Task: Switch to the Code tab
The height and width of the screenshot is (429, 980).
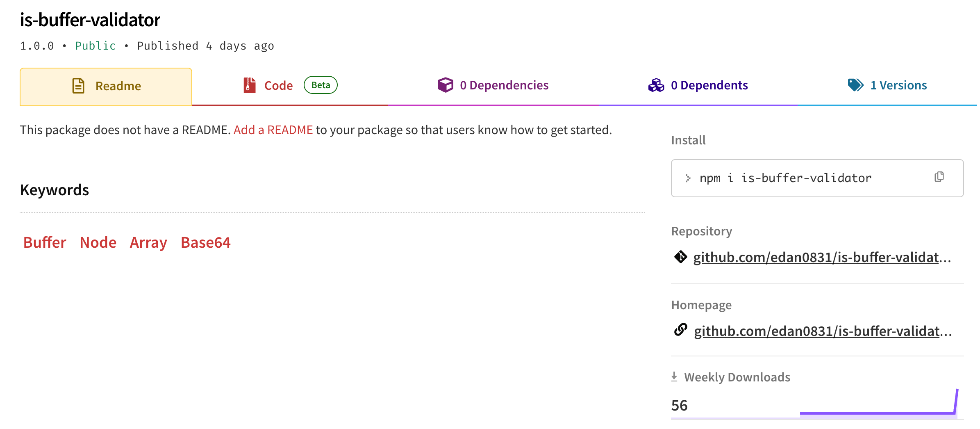Action: click(x=278, y=86)
